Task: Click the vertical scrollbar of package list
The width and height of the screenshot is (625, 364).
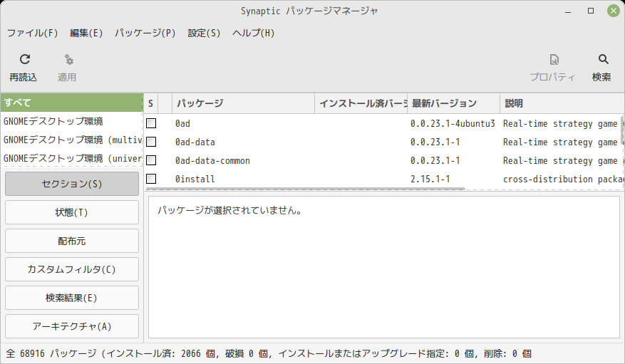Action: click(623, 131)
